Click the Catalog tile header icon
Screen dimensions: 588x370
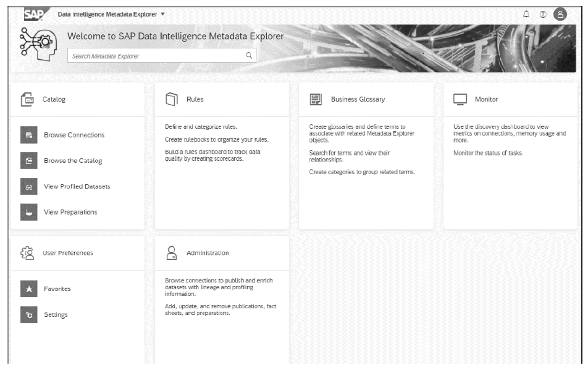(x=27, y=100)
